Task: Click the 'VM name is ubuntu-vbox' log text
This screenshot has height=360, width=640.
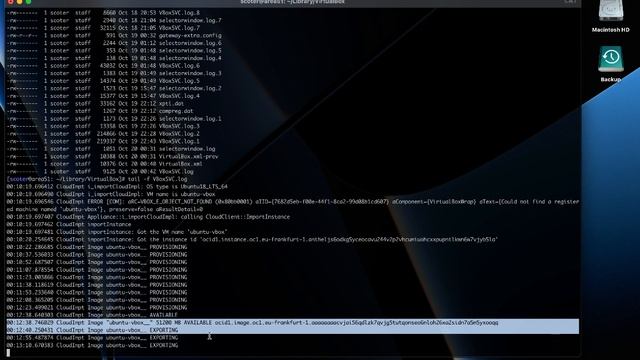Action: [x=180, y=194]
